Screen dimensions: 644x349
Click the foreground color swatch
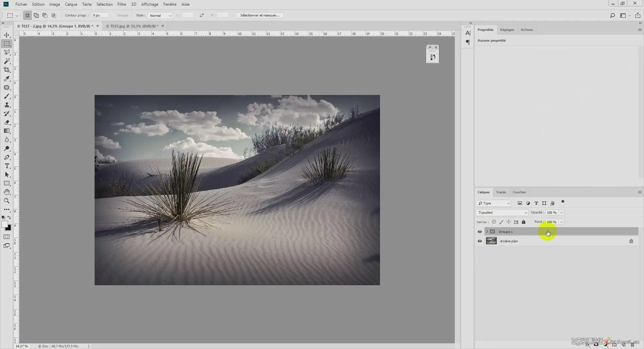[x=5, y=225]
